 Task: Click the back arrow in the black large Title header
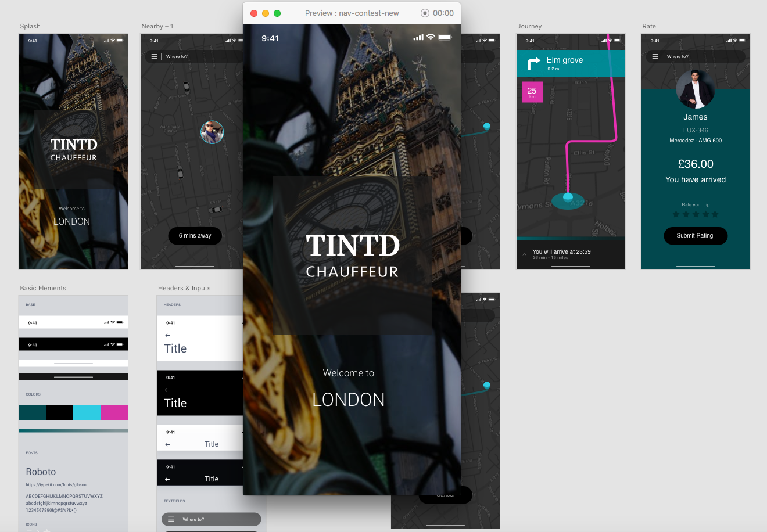click(x=167, y=390)
